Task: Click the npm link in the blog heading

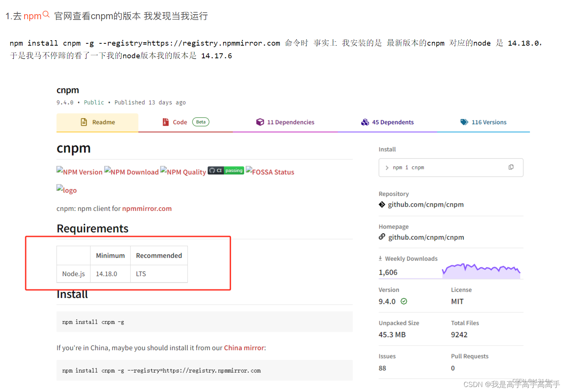Action: [x=33, y=16]
